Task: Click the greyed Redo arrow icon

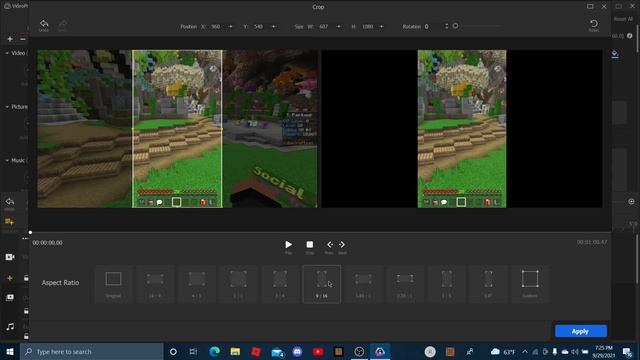Action: coord(62,24)
